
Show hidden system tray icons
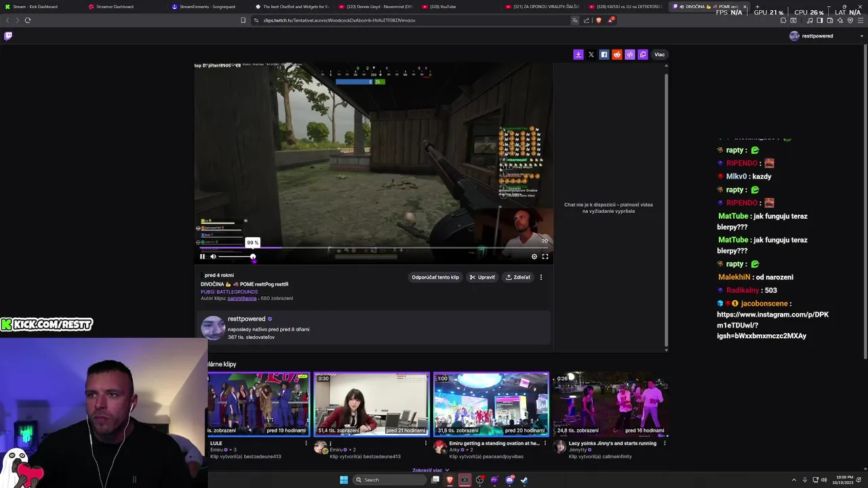(x=794, y=480)
